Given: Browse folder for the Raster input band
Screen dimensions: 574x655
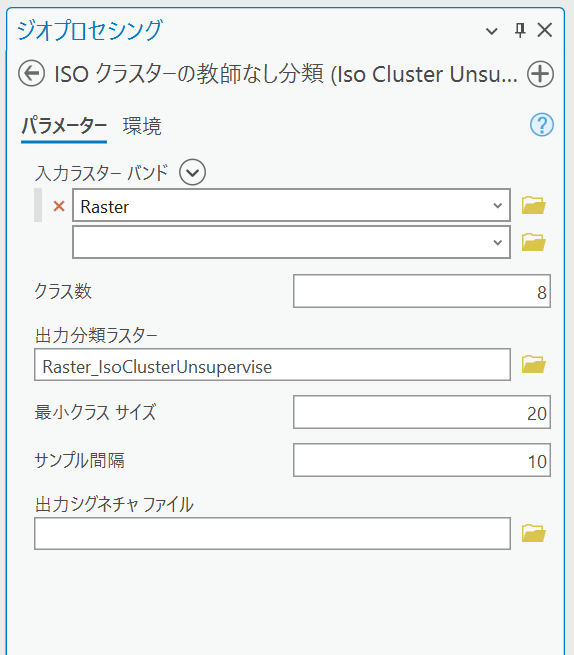Looking at the screenshot, I should (x=533, y=205).
